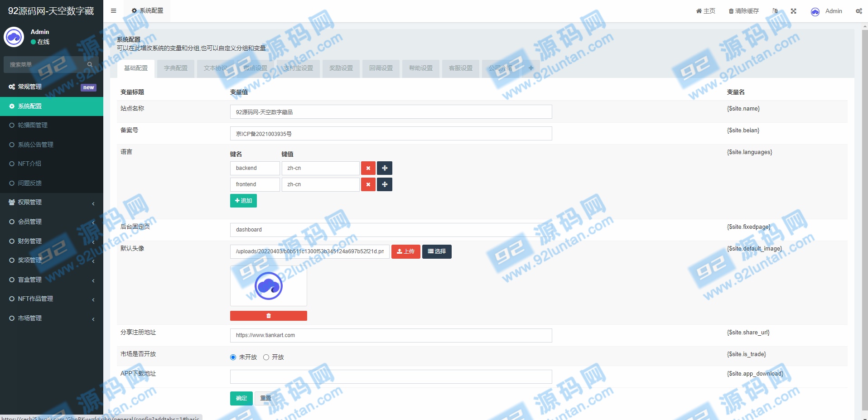This screenshot has height=420, width=868.
Task: Switch to the 字典配置 tab
Action: (176, 68)
